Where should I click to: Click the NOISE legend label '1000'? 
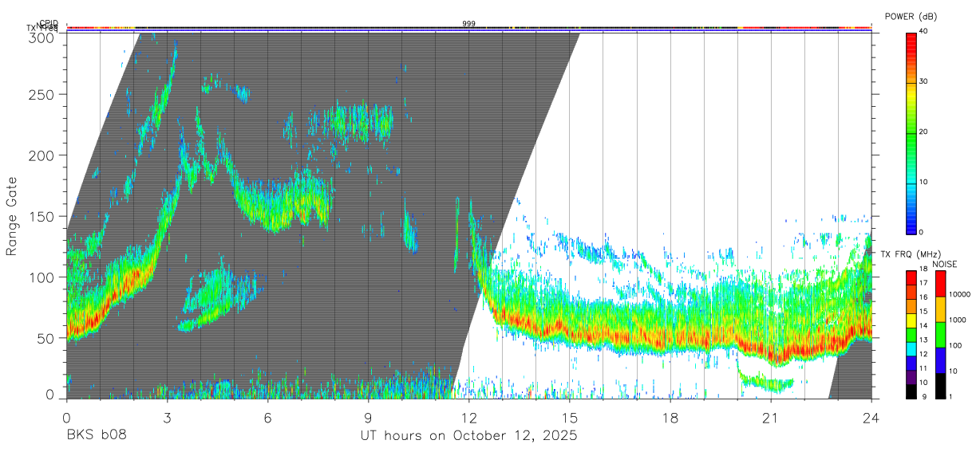[959, 320]
